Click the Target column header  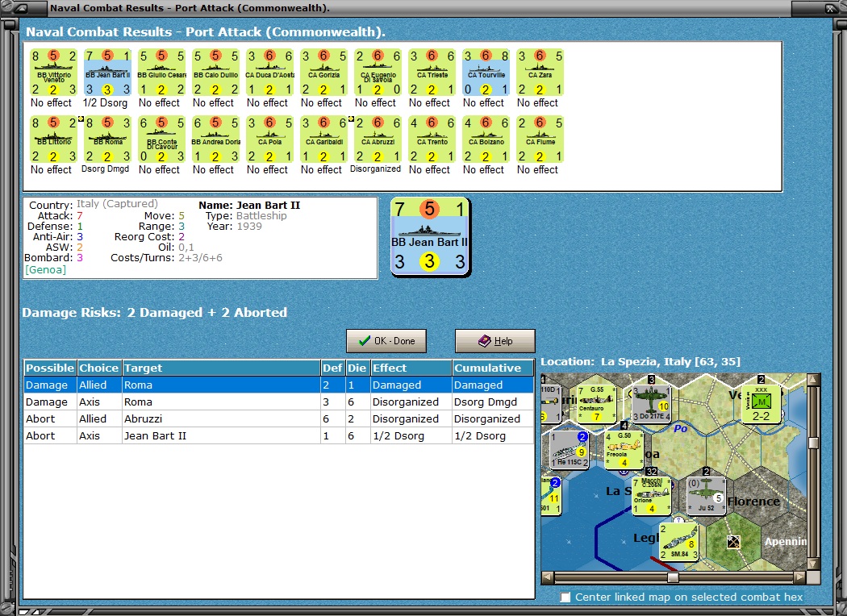pyautogui.click(x=221, y=368)
